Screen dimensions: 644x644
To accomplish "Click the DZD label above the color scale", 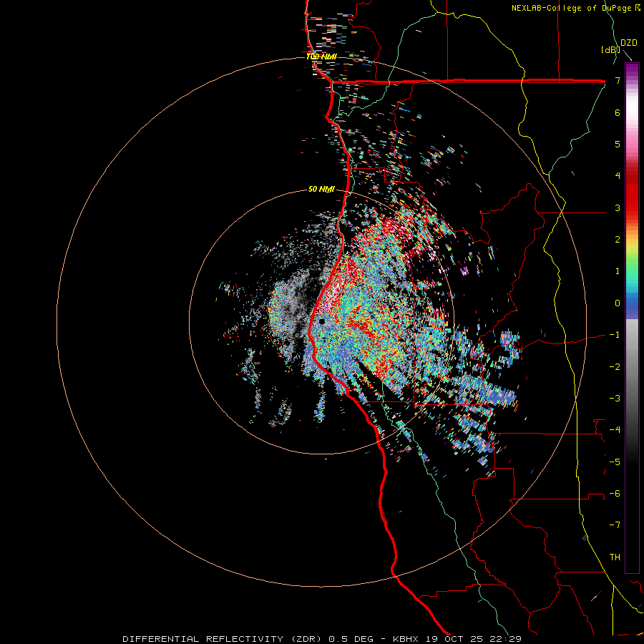I will pyautogui.click(x=629, y=43).
